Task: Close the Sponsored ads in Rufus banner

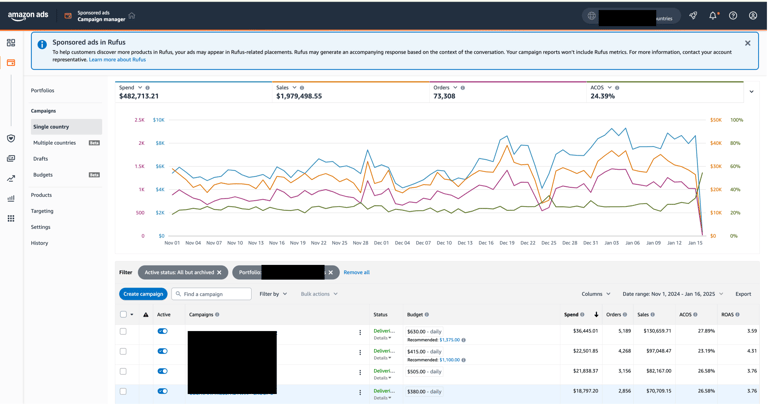Action: (747, 43)
